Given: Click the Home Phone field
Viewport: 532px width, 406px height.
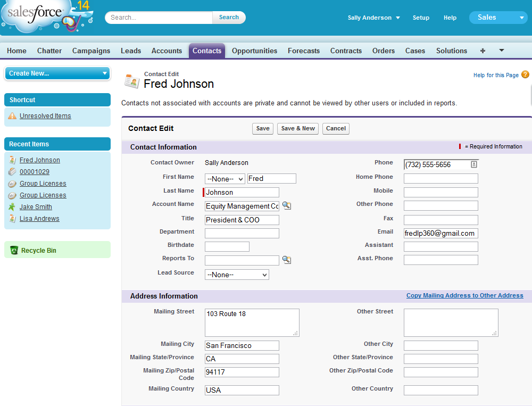Looking at the screenshot, I should click(440, 179).
